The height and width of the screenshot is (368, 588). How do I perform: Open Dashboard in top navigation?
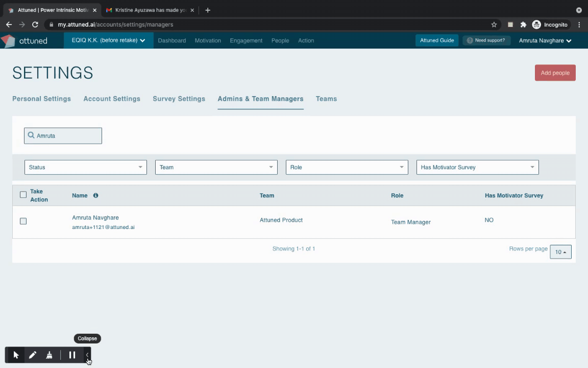171,40
